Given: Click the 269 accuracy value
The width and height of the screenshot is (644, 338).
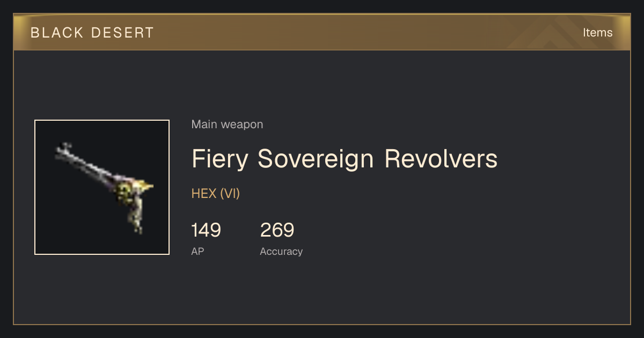Looking at the screenshot, I should click(x=277, y=231).
